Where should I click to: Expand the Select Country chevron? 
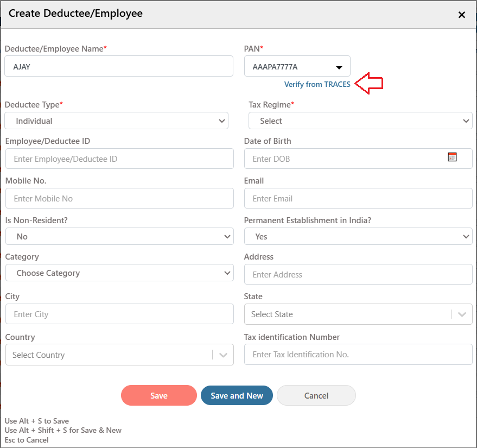coord(223,355)
